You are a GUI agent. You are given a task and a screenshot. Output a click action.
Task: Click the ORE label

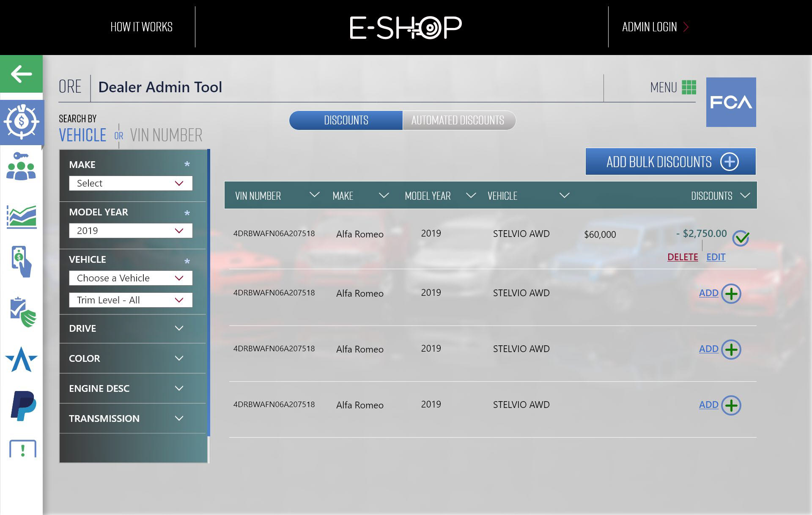70,87
